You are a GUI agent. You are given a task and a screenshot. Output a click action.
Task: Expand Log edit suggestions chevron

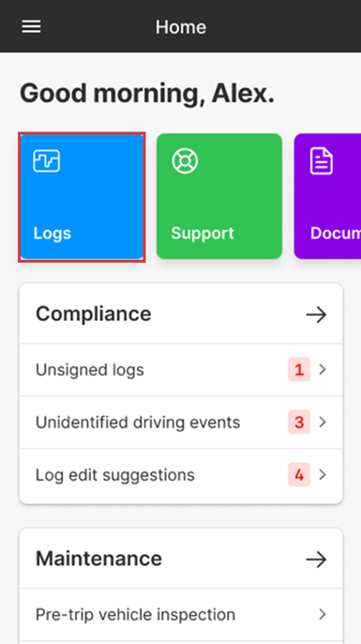(x=323, y=475)
